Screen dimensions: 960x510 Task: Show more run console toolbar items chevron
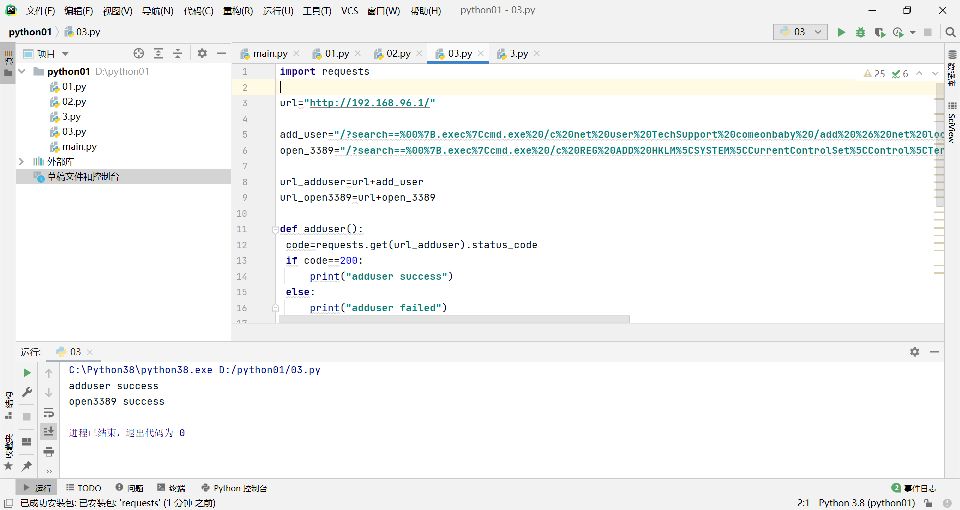pos(49,471)
